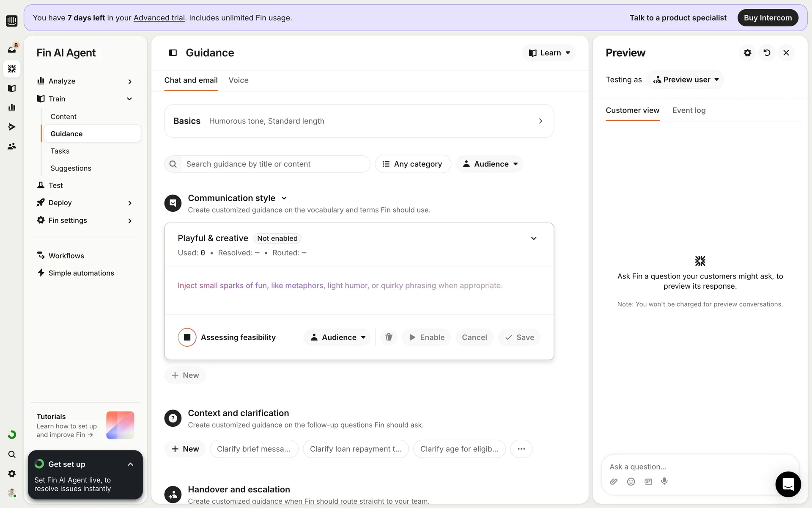Reset the preview conversation icon

tap(767, 53)
